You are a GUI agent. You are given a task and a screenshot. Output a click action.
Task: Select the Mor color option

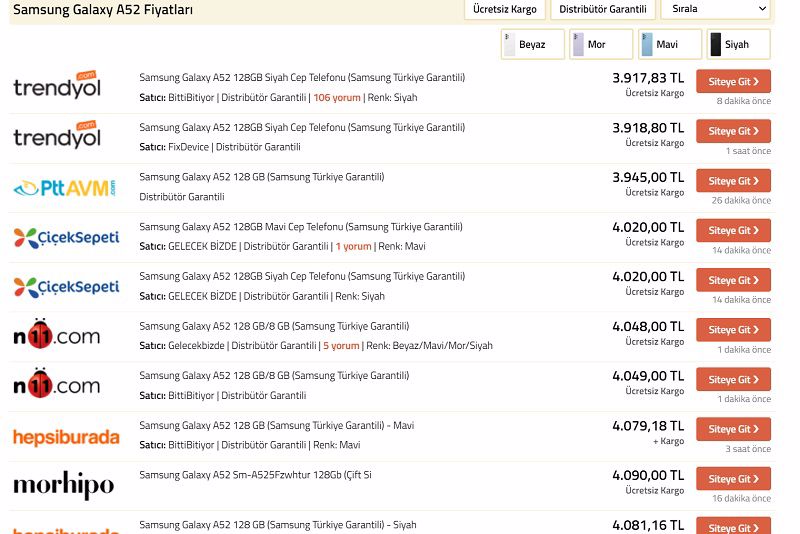click(x=601, y=44)
